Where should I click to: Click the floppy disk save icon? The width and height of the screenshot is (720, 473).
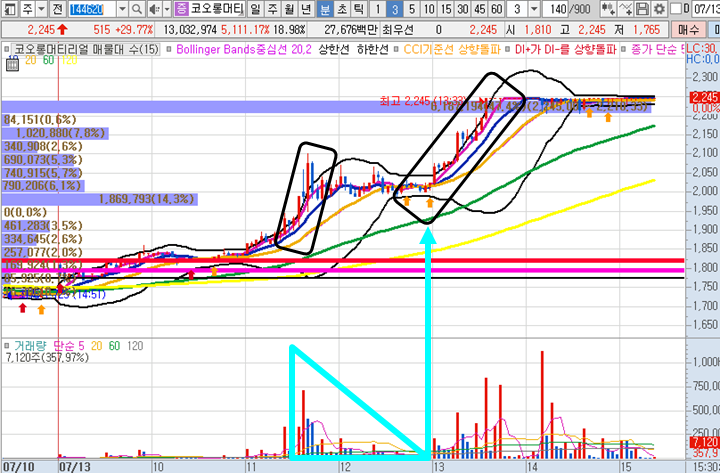pyautogui.click(x=642, y=9)
